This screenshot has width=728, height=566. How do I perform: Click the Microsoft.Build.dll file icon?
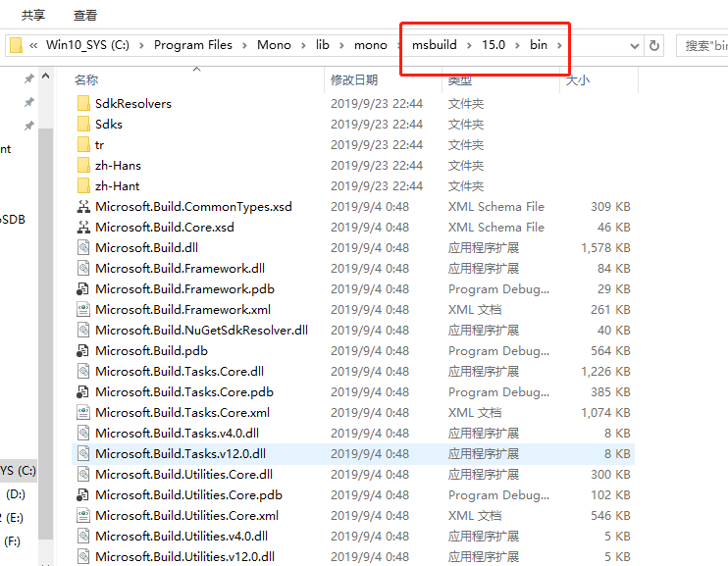pyautogui.click(x=83, y=247)
